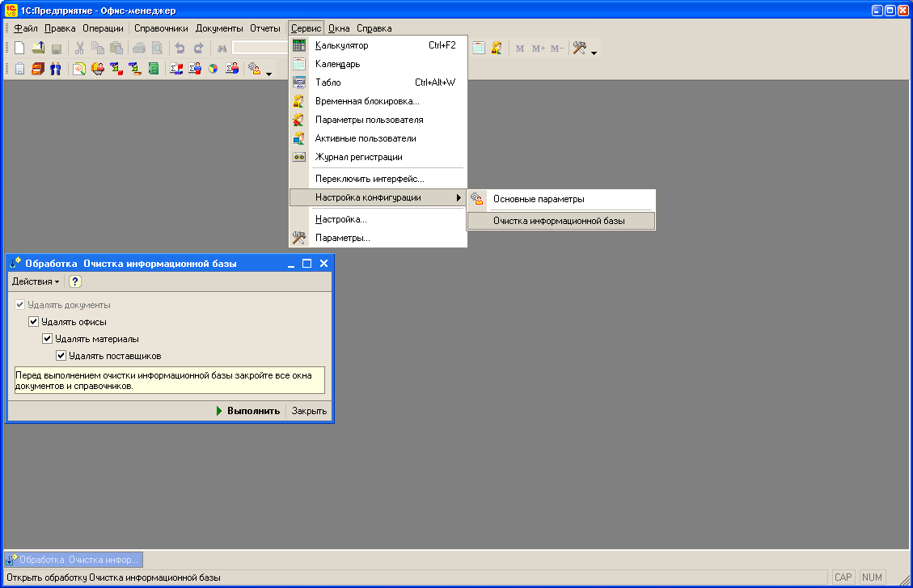
Task: Open the Операции menu
Action: (x=103, y=28)
